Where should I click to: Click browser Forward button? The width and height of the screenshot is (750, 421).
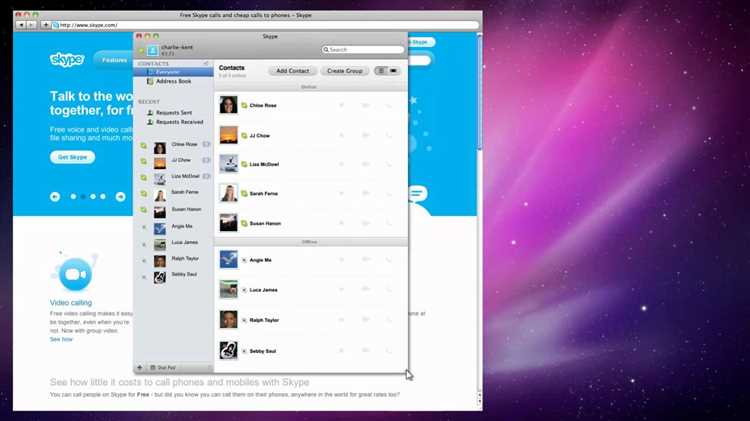pos(32,25)
